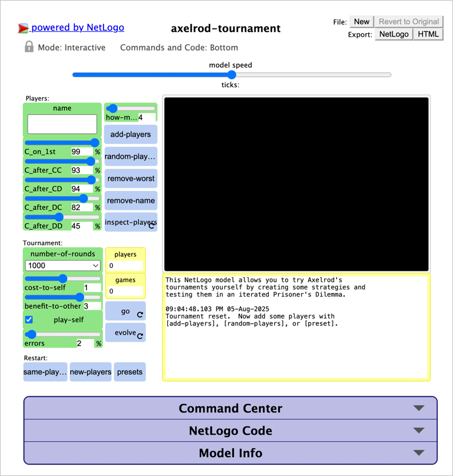Viewport: 453px width, 476px height.
Task: Open the number-of-rounds dropdown
Action: click(63, 266)
